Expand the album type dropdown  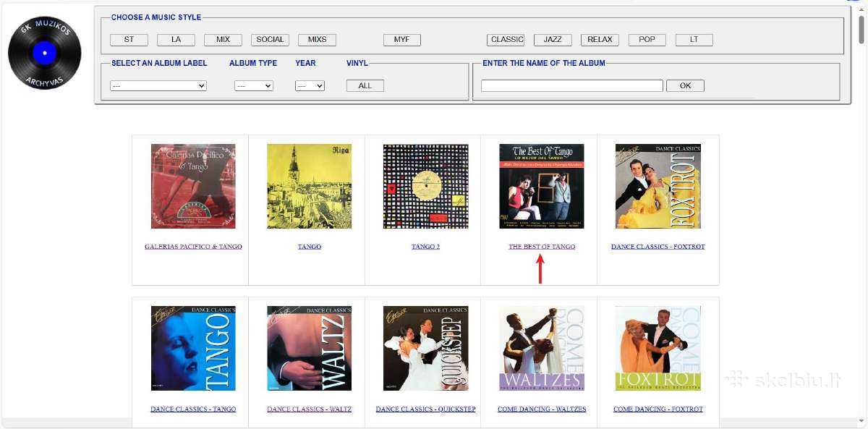point(254,85)
